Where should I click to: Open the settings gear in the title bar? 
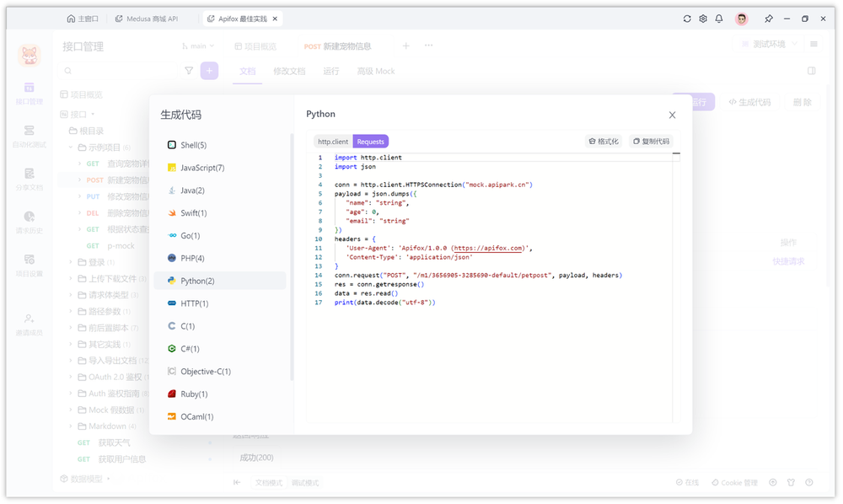pyautogui.click(x=702, y=18)
